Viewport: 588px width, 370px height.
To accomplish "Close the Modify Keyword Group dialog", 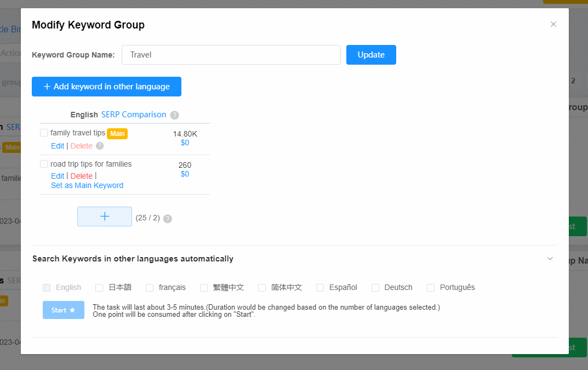I will click(553, 24).
